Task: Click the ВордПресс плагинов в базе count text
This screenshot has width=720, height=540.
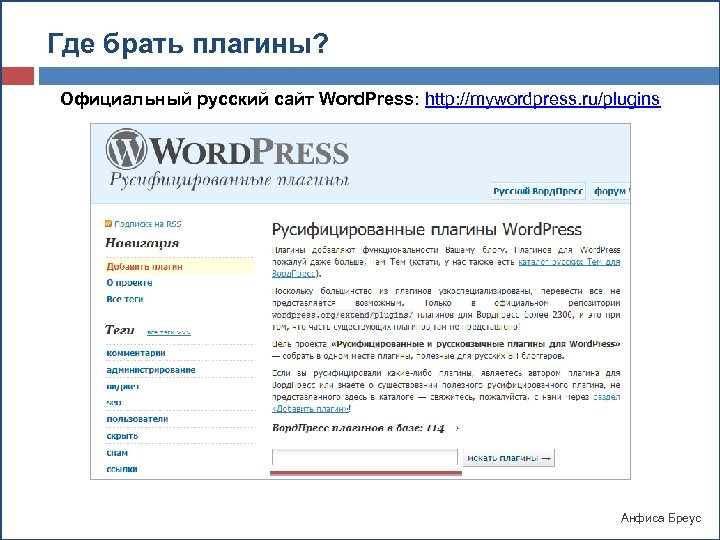Action: (x=358, y=428)
